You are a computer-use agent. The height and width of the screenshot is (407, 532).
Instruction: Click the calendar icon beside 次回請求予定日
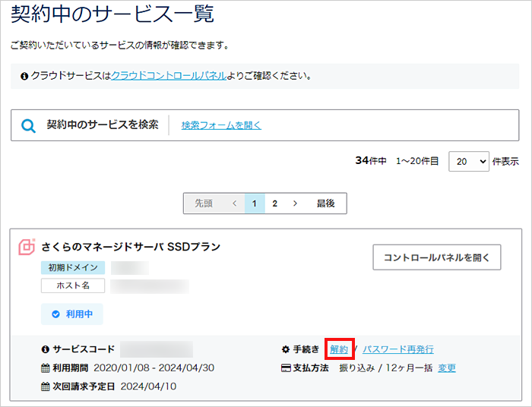click(x=46, y=386)
